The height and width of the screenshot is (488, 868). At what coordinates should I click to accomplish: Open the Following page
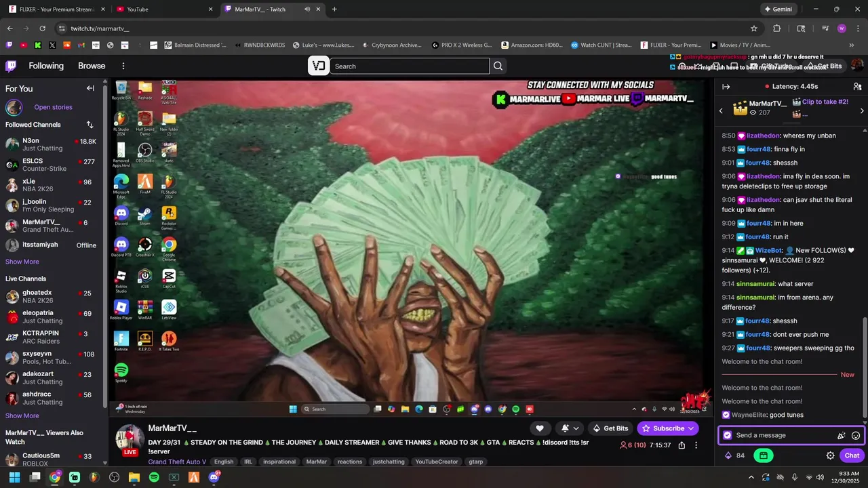[46, 66]
